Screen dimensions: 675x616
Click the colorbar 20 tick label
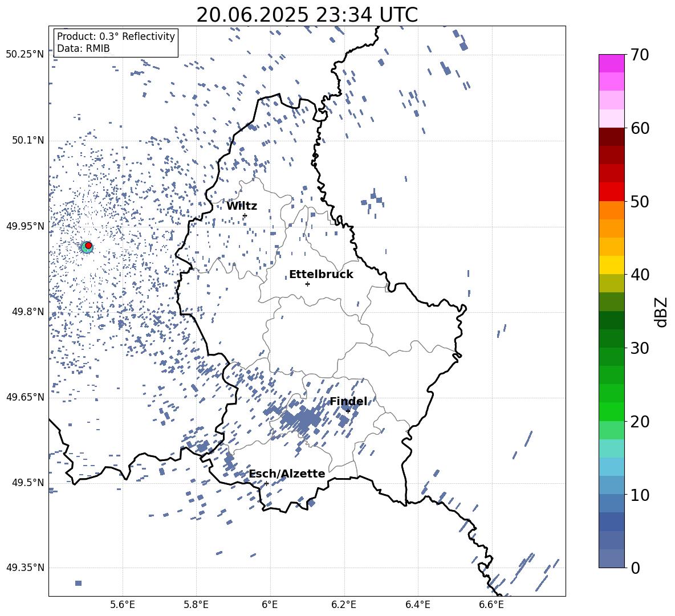pos(640,421)
